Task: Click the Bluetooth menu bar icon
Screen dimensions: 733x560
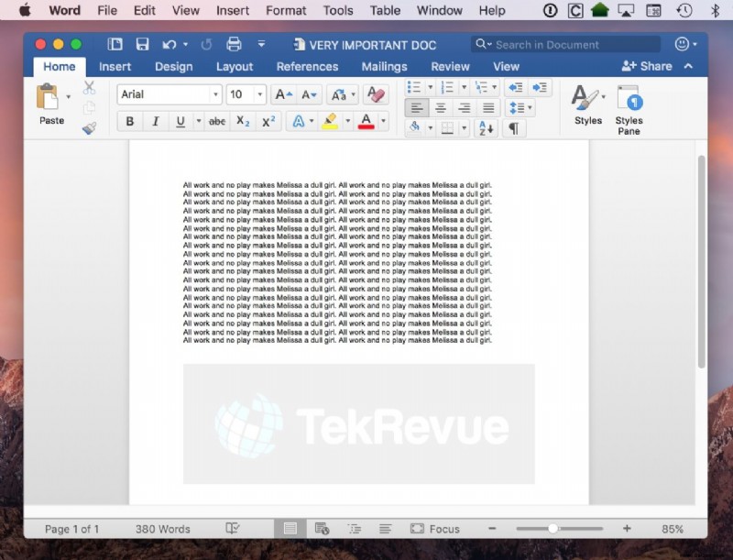Action: (715, 10)
